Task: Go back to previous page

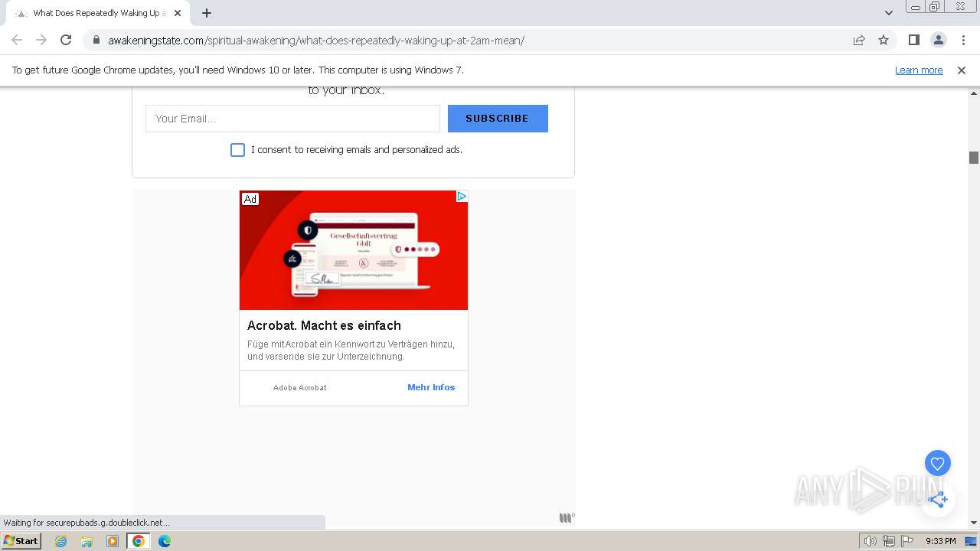Action: [x=17, y=40]
